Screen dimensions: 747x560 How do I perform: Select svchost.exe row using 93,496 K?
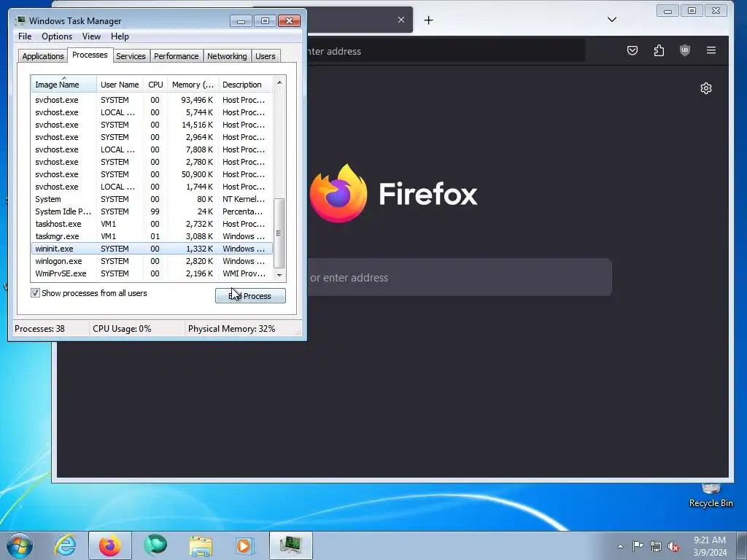point(152,100)
